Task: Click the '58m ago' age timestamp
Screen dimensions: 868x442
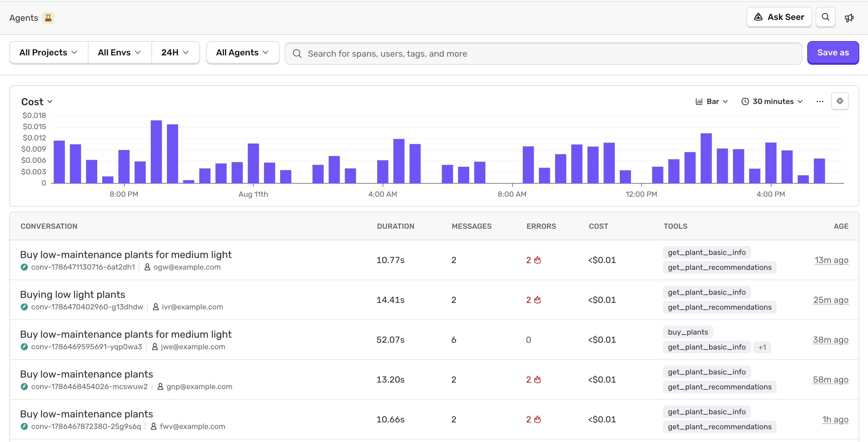Action: 830,380
